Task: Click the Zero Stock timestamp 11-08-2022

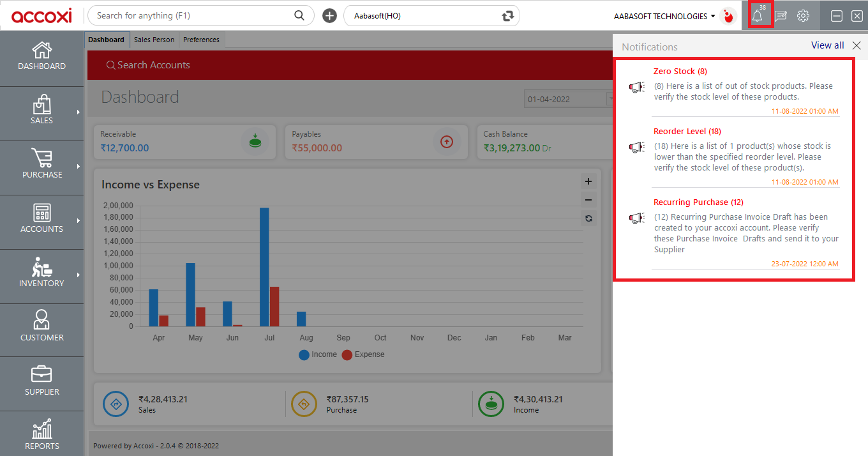Action: [805, 111]
